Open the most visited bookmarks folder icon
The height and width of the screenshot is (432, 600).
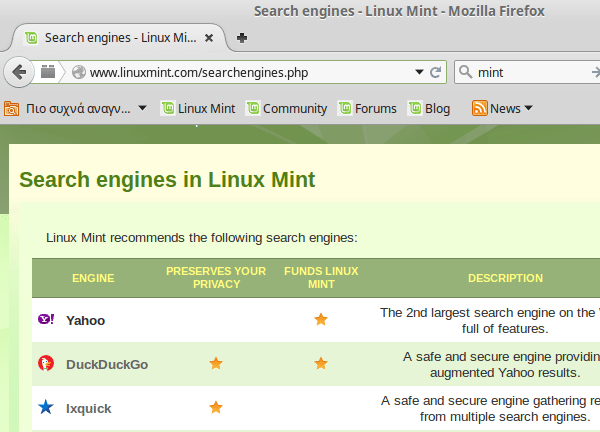coord(11,109)
